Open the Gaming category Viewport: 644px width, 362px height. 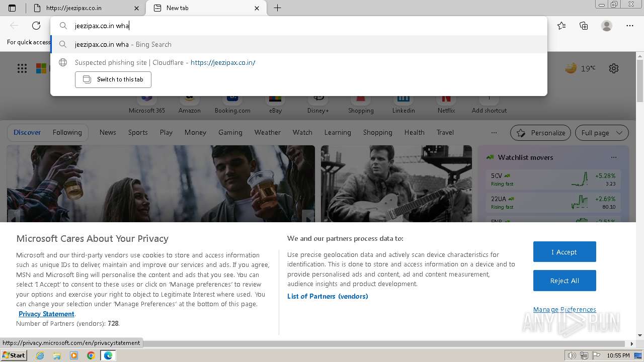[x=230, y=133]
